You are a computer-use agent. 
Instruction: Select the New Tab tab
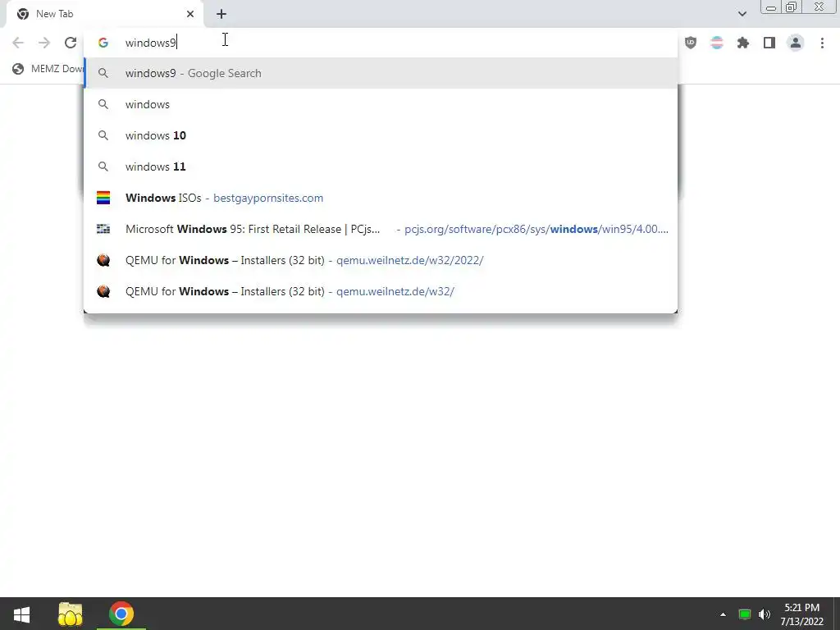[104, 14]
